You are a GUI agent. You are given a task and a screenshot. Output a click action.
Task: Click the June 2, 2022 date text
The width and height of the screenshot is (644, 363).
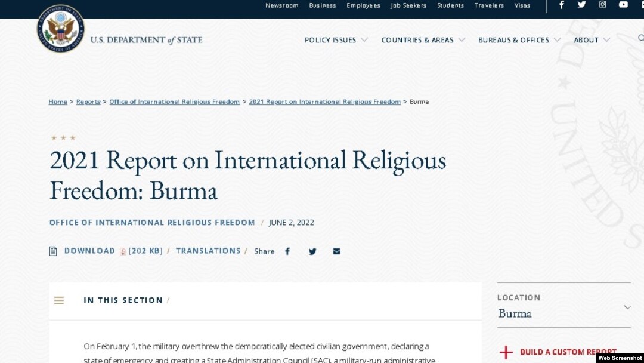point(291,223)
